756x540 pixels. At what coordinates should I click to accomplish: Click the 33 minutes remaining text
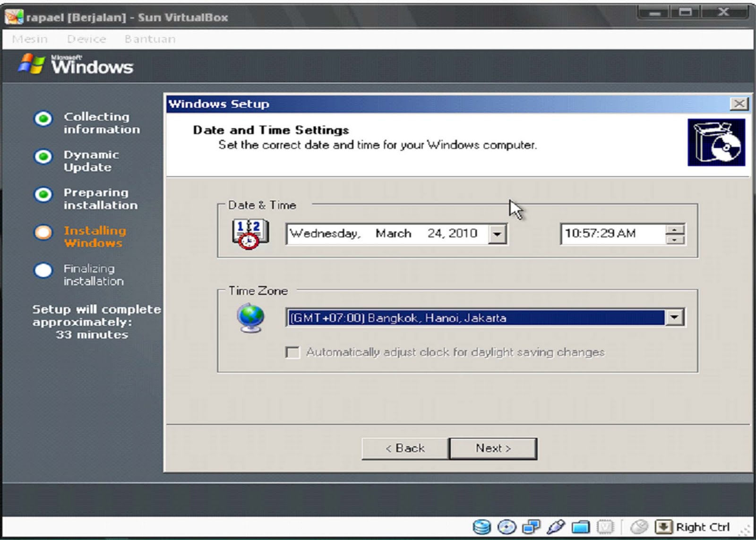pos(92,334)
